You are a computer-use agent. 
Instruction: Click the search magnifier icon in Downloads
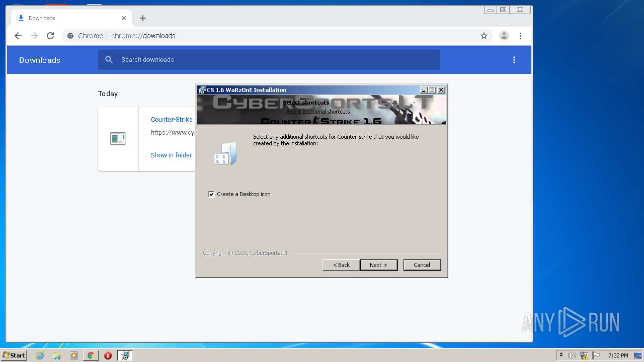coord(109,60)
